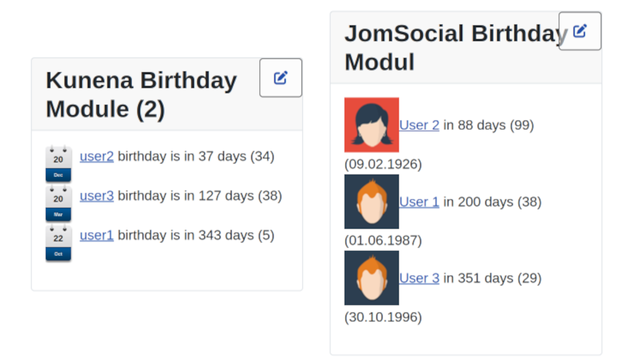Open User 2 link in JomSocial module

click(x=419, y=125)
